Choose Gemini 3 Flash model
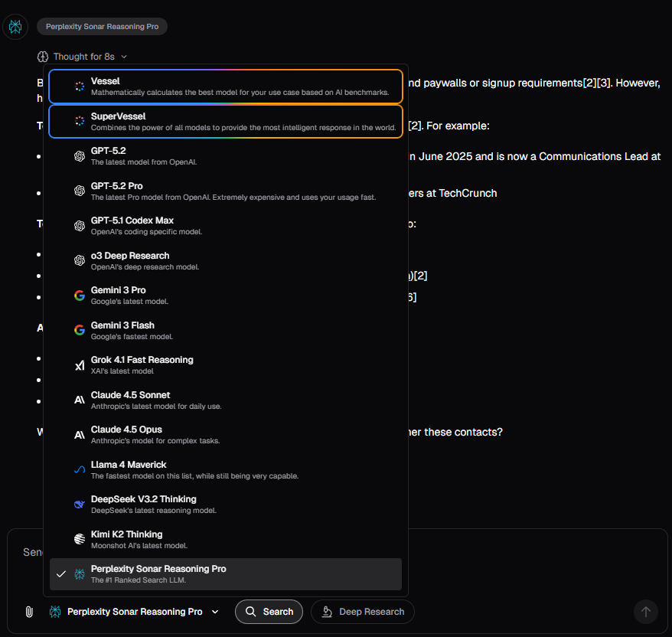The height and width of the screenshot is (637, 672). [x=226, y=331]
